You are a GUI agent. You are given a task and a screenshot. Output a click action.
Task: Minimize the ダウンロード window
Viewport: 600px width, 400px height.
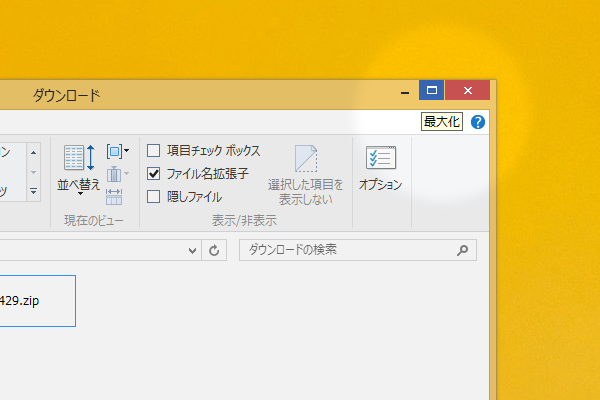(405, 91)
